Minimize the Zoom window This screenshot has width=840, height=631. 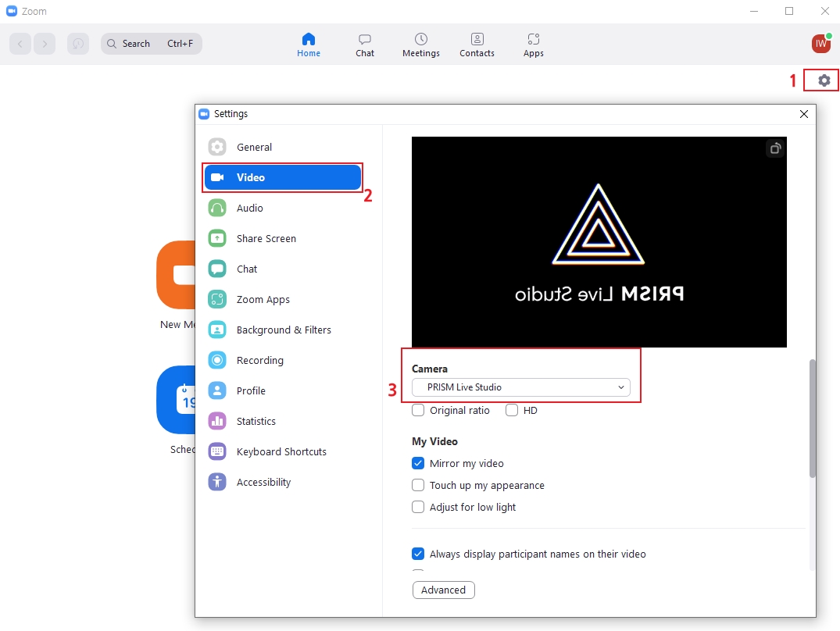754,11
